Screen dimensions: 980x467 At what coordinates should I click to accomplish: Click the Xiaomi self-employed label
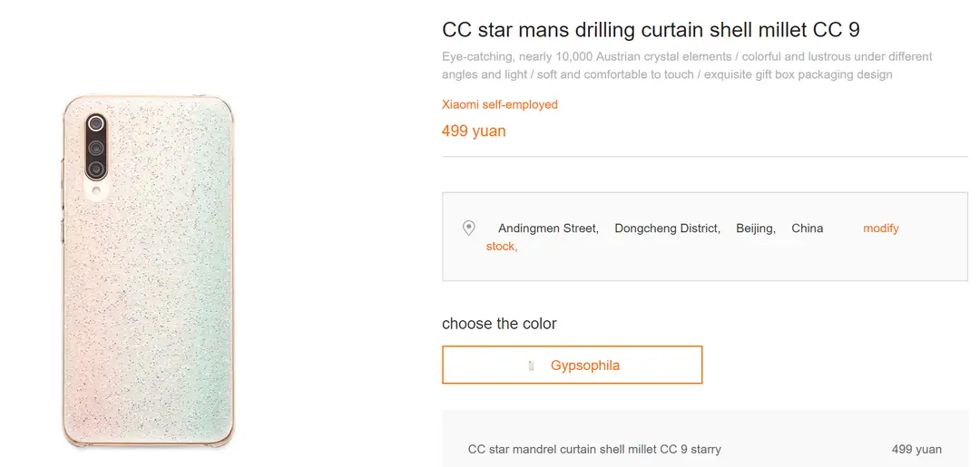pyautogui.click(x=499, y=105)
